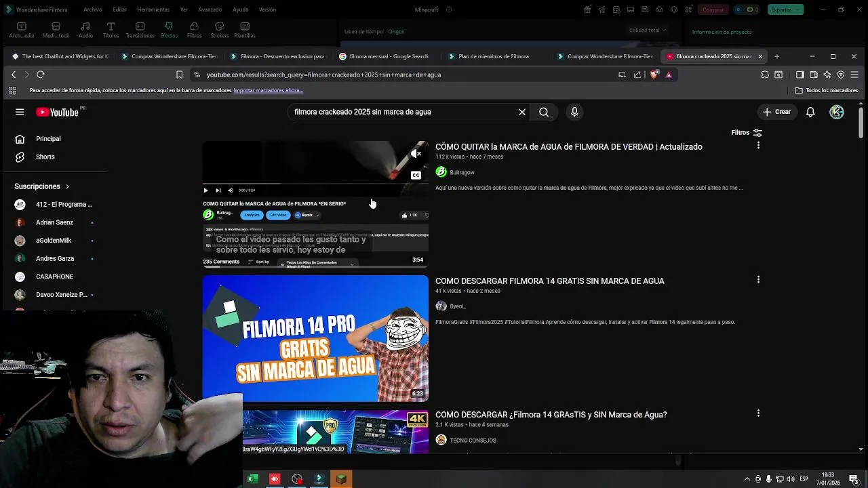Open the 'Todos los marcadores' folder

tap(827, 90)
